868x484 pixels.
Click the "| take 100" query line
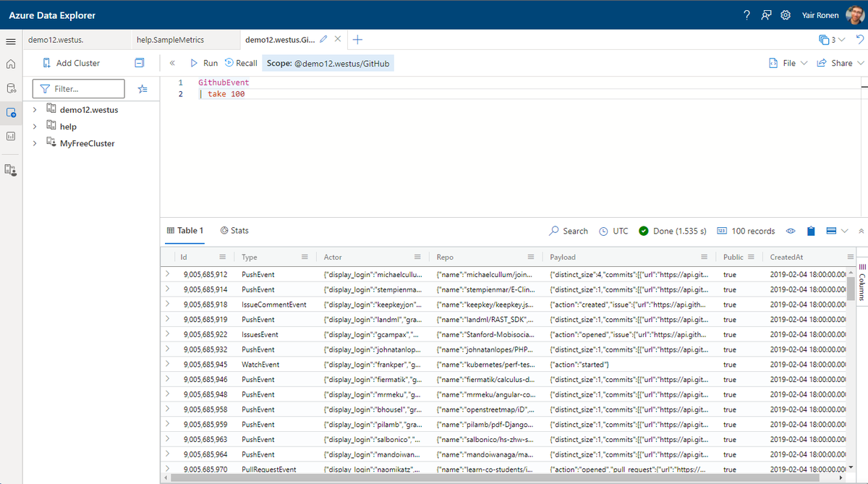pyautogui.click(x=222, y=94)
